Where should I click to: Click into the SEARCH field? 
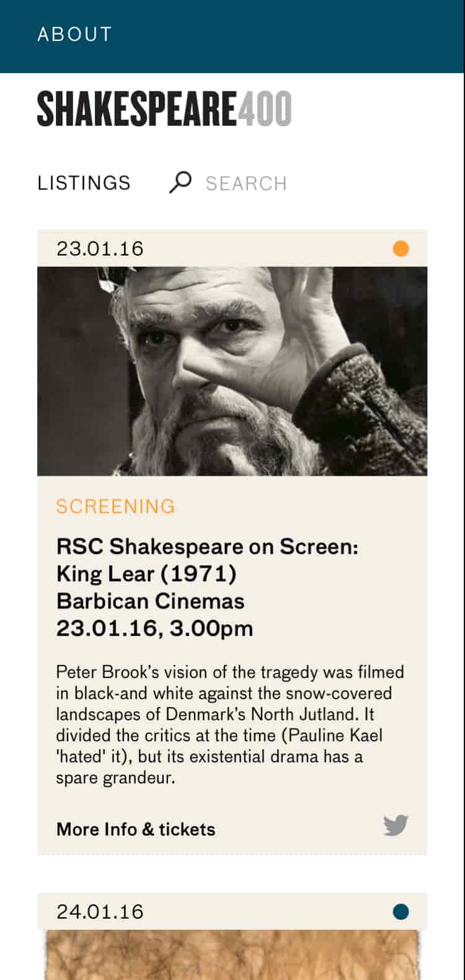pos(246,184)
